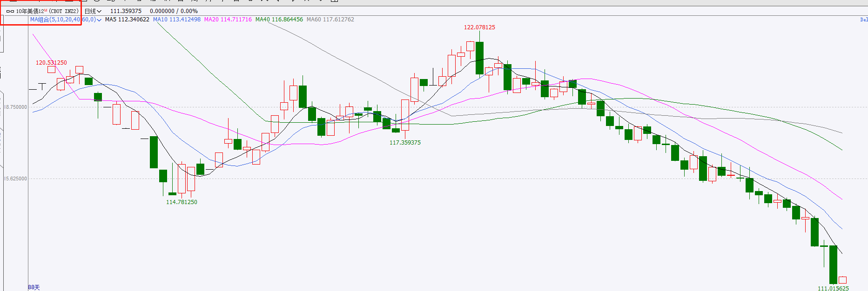Expand the MA组合(5,10,20,40,60,0) indicator dropdown
This screenshot has width=868, height=291.
coord(66,20)
